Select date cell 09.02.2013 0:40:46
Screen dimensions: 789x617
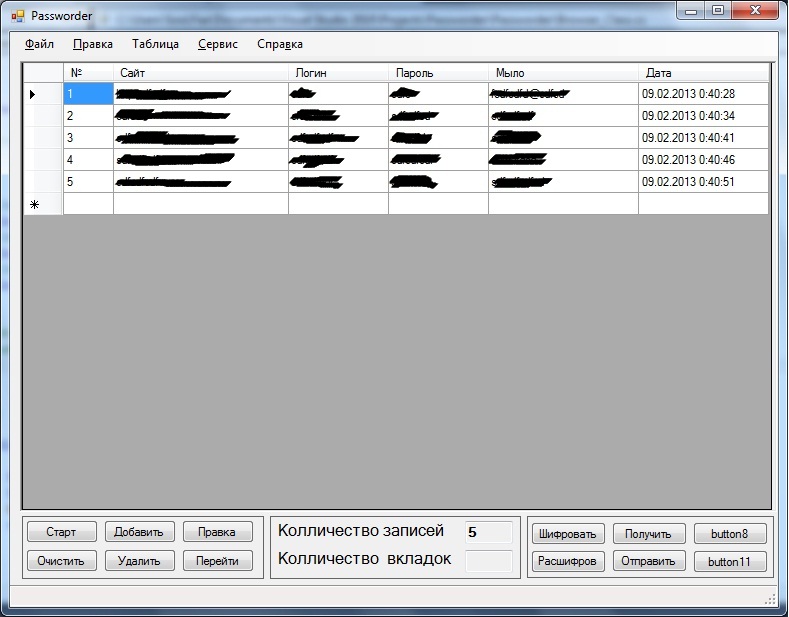[703, 160]
